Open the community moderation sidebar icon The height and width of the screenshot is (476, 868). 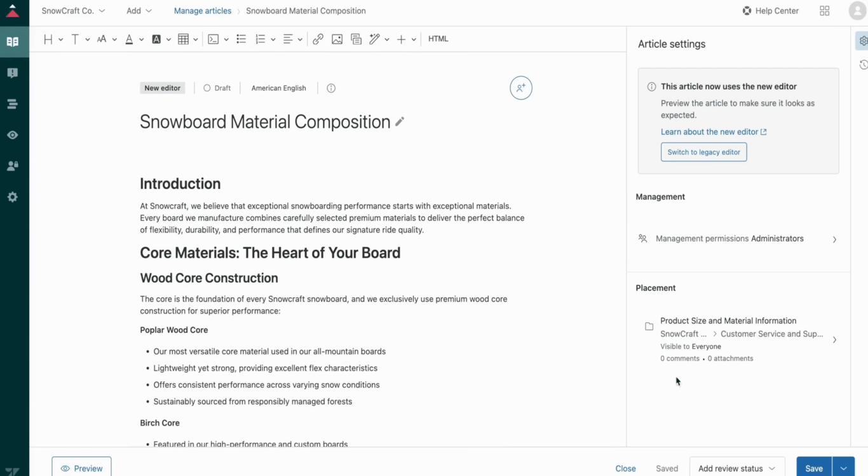click(13, 73)
